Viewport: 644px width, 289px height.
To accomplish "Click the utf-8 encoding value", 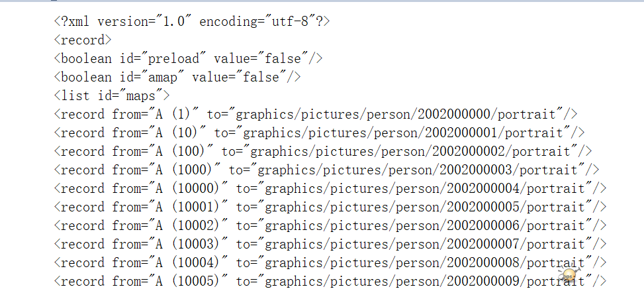I will [x=290, y=21].
